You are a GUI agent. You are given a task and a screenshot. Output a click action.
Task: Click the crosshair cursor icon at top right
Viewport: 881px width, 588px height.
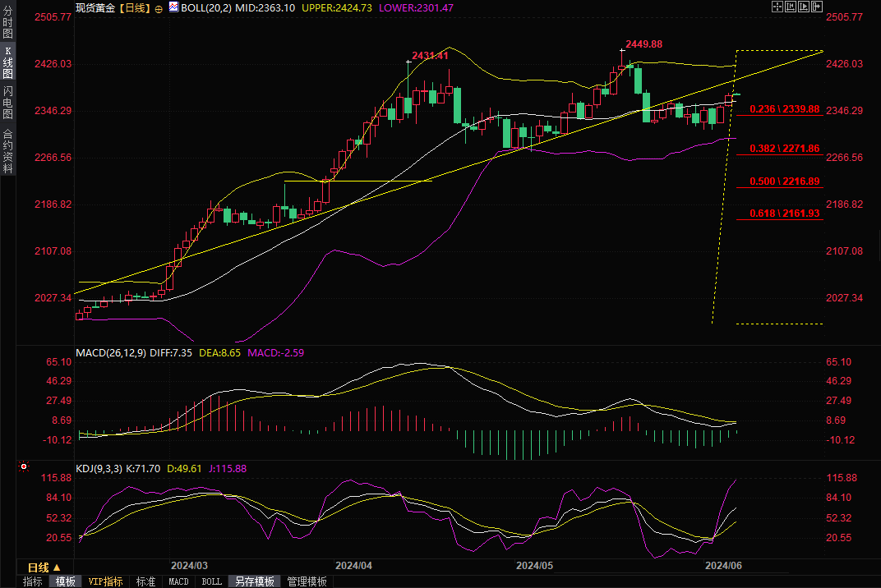coord(777,7)
